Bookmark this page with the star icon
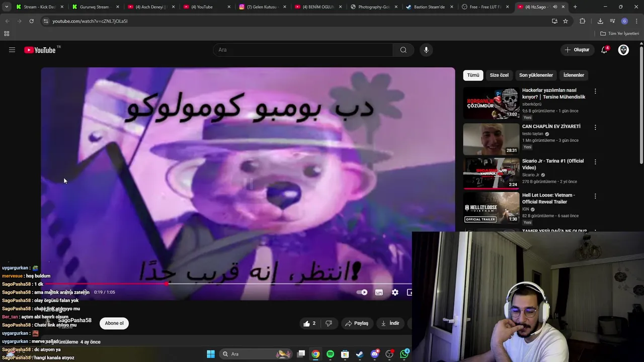 point(566,21)
